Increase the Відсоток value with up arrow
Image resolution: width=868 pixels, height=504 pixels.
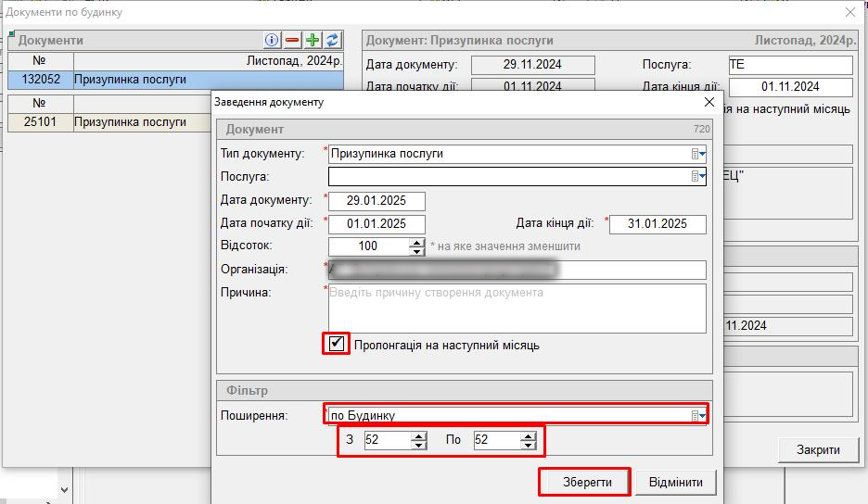point(417,242)
